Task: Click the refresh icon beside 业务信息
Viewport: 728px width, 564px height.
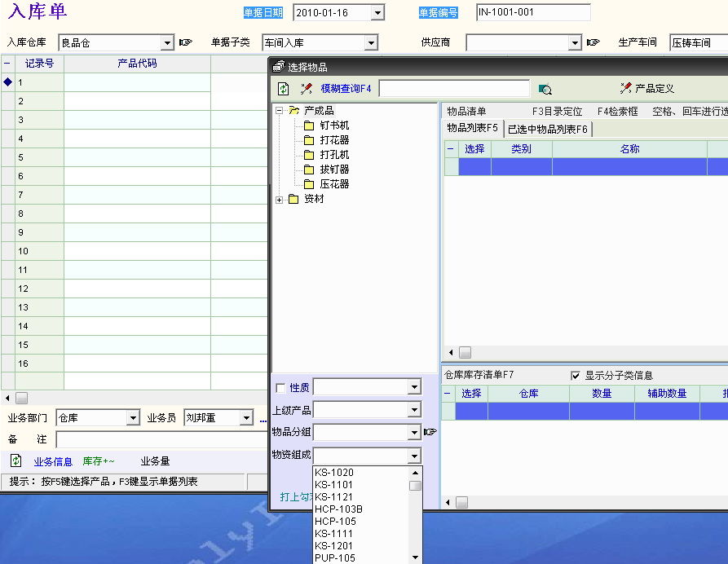Action: [x=16, y=461]
